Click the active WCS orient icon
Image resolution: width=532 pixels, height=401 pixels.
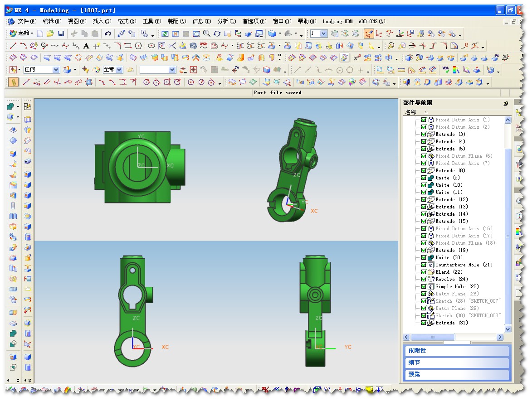369,34
